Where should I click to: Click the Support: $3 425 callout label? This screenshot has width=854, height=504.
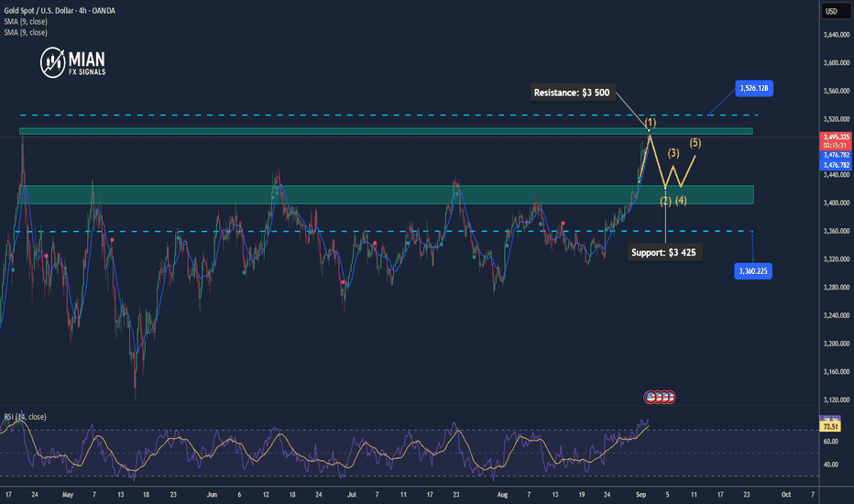[664, 252]
